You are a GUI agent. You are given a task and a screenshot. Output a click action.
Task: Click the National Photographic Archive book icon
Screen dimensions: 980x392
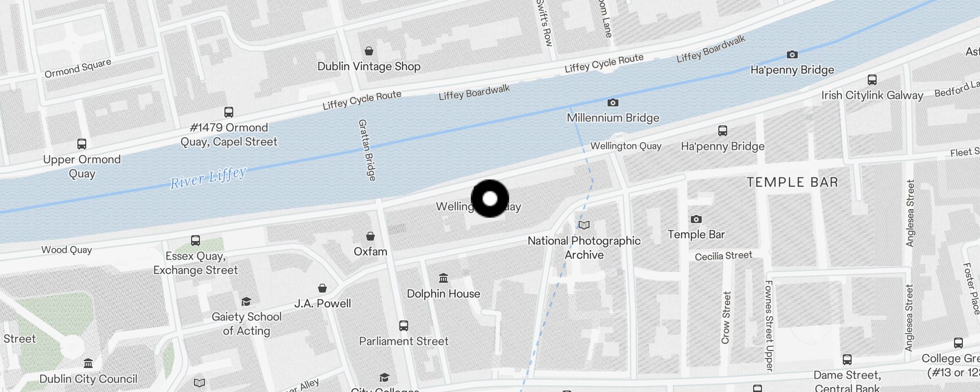pos(584,225)
